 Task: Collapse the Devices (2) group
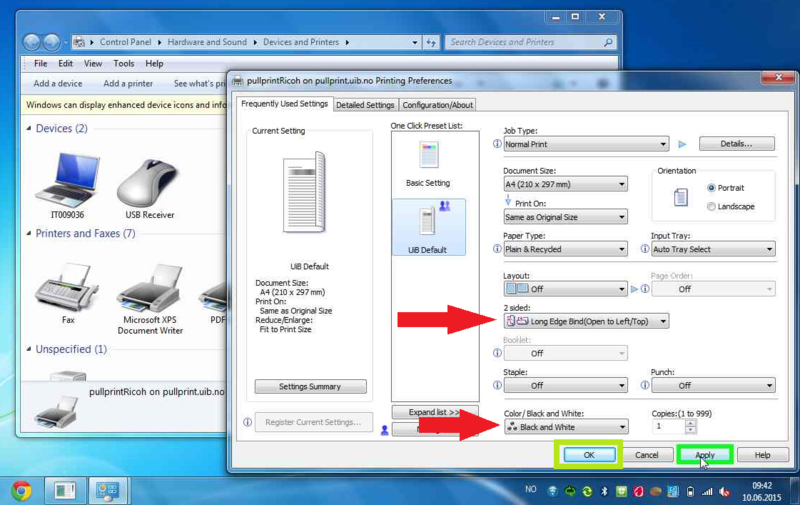pyautogui.click(x=29, y=129)
